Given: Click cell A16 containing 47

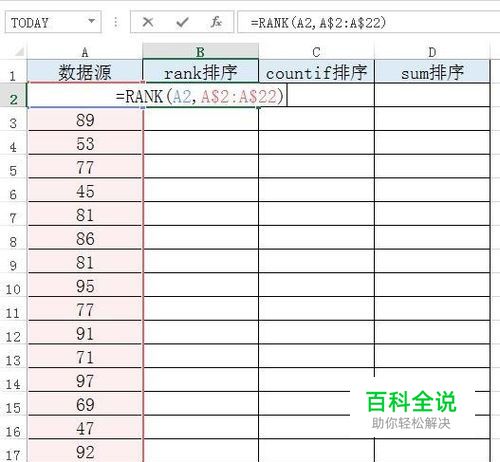Looking at the screenshot, I should [85, 427].
